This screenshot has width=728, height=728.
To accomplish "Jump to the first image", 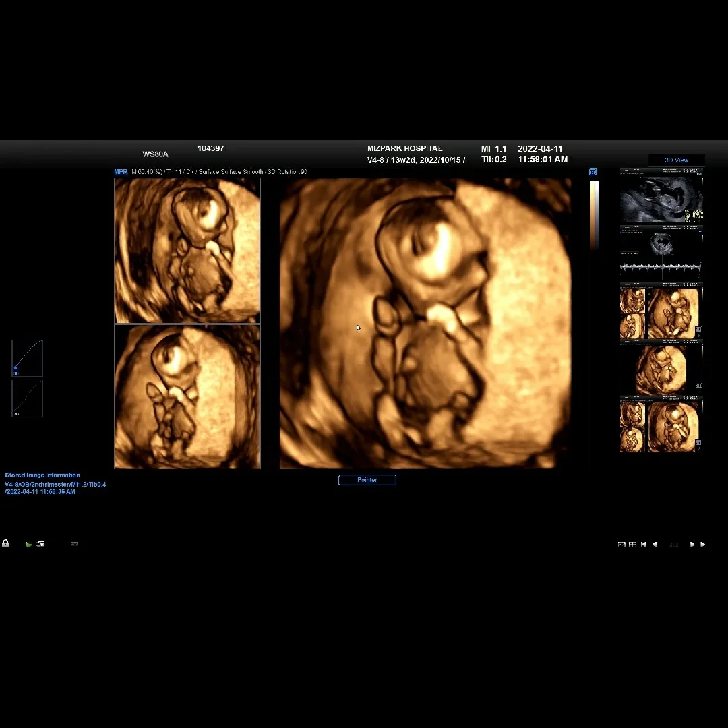I will click(x=644, y=544).
